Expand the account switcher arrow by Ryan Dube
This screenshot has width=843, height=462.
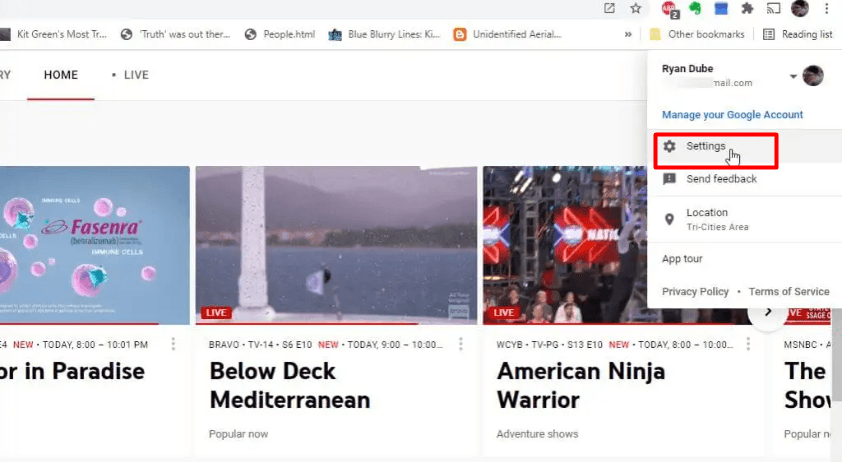tap(794, 76)
